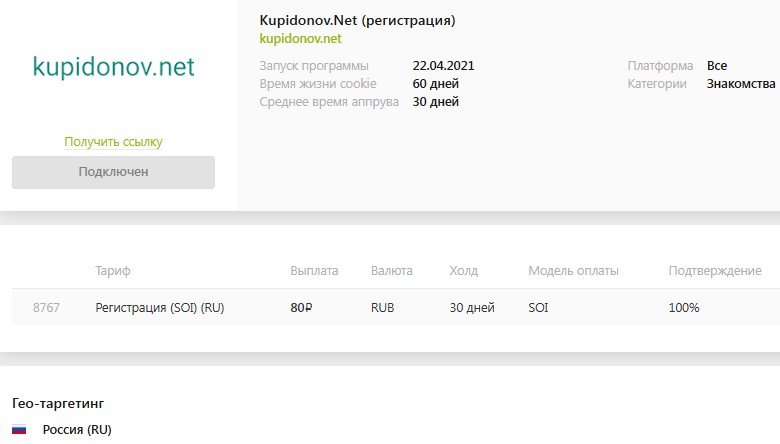The height and width of the screenshot is (444, 780).
Task: Click the Регистрация (SOI) (RU) tariff name
Action: (159, 308)
